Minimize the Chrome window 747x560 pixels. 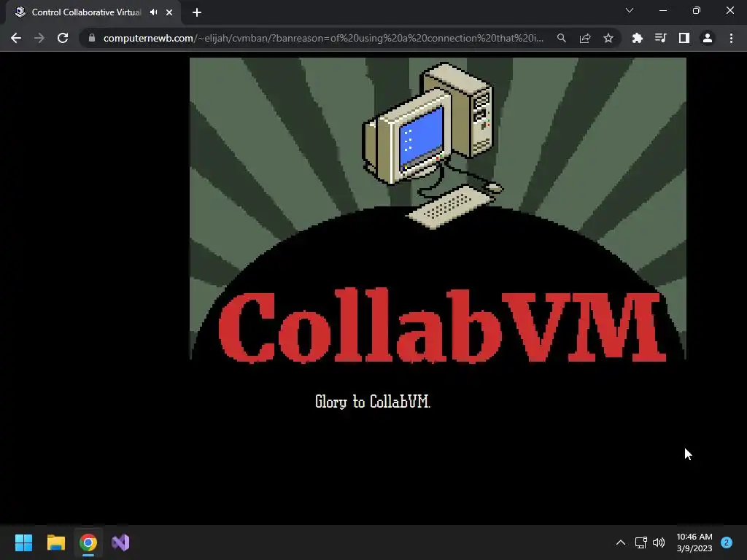(663, 10)
